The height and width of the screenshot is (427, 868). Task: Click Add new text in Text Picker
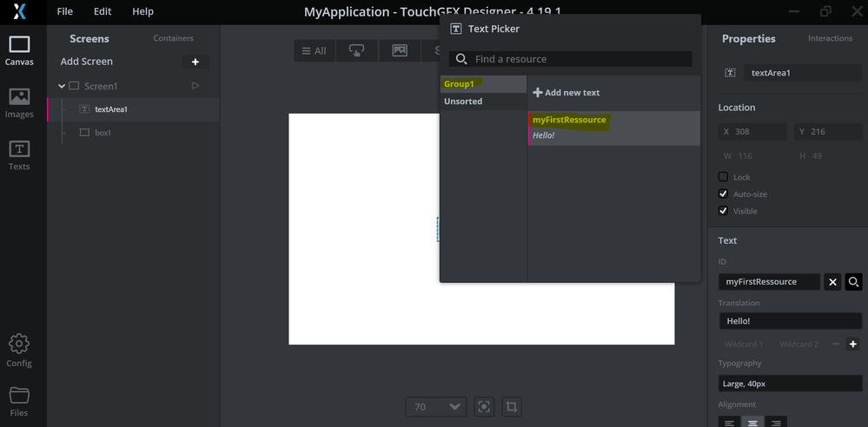[x=566, y=93]
